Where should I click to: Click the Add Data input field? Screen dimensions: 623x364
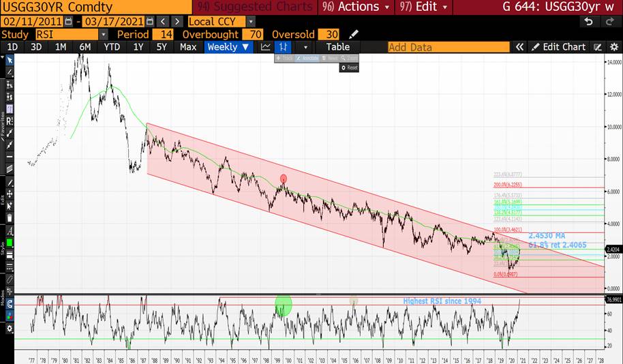[x=446, y=47]
